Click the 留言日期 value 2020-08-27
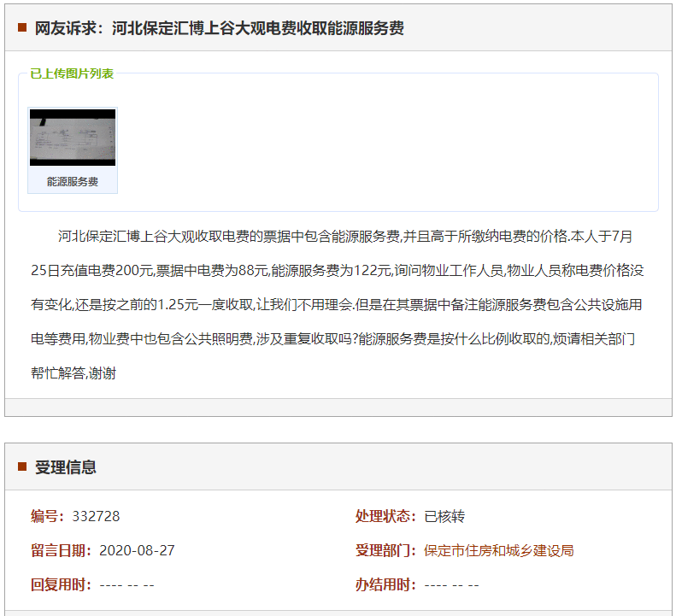Viewport: 676px width, 616px height. (137, 550)
